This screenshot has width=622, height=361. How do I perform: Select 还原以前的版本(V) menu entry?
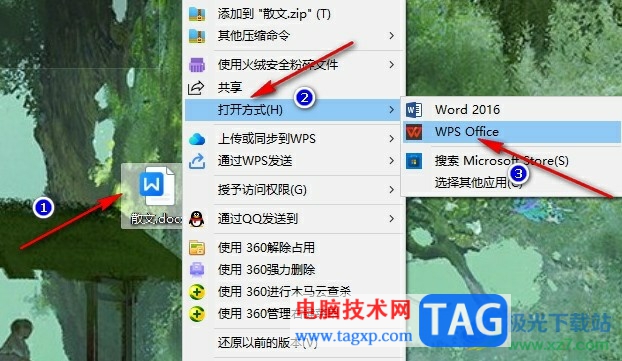pyautogui.click(x=294, y=343)
